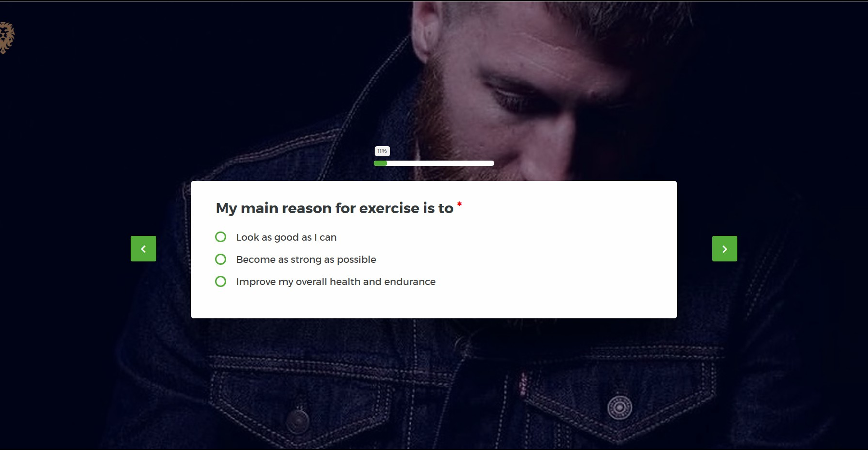Click the golden lion logo
This screenshot has width=868, height=450.
pyautogui.click(x=7, y=38)
